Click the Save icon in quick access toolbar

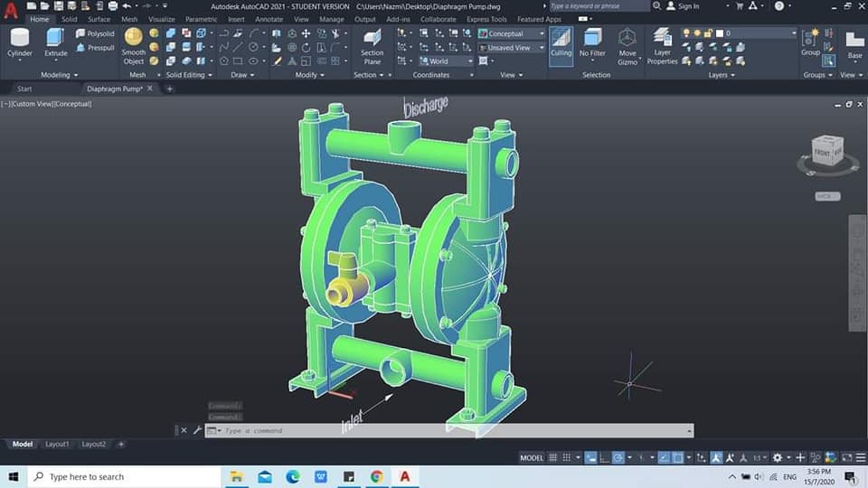[58, 6]
